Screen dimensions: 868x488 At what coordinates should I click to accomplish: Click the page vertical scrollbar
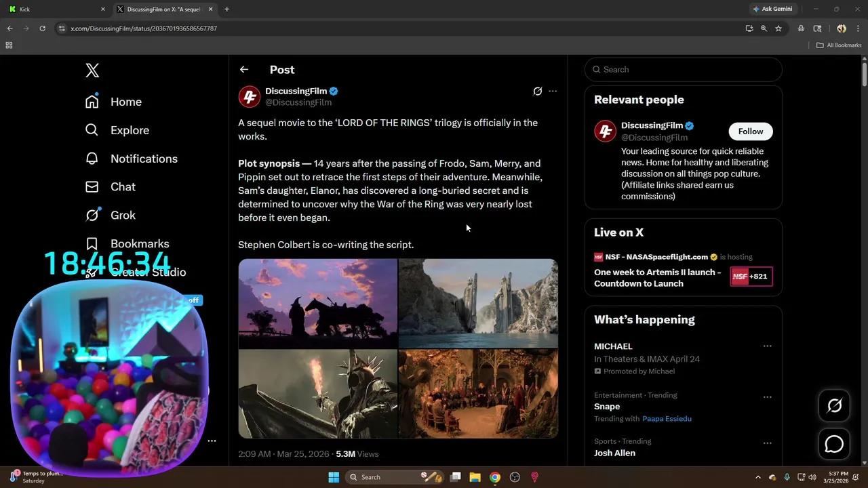point(864,75)
